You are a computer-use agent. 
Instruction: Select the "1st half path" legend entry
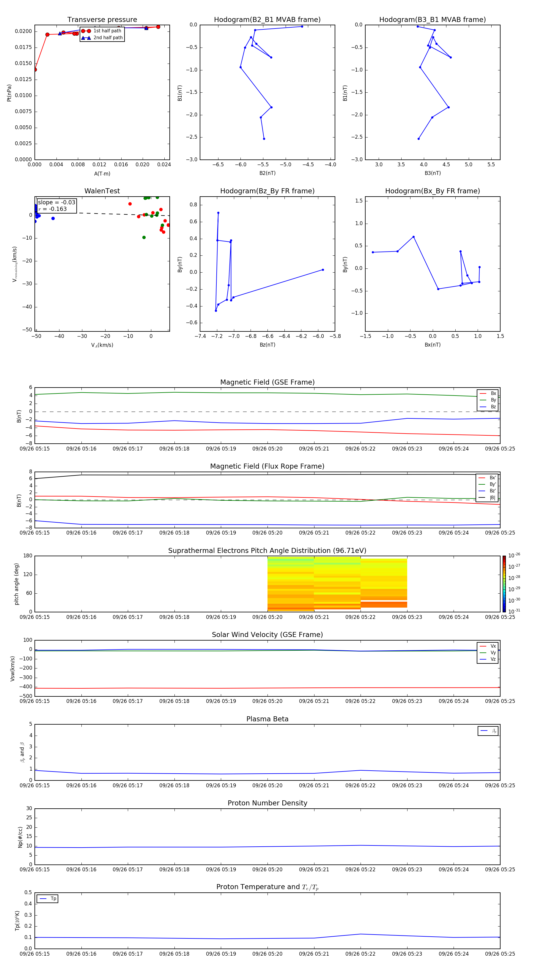102,31
